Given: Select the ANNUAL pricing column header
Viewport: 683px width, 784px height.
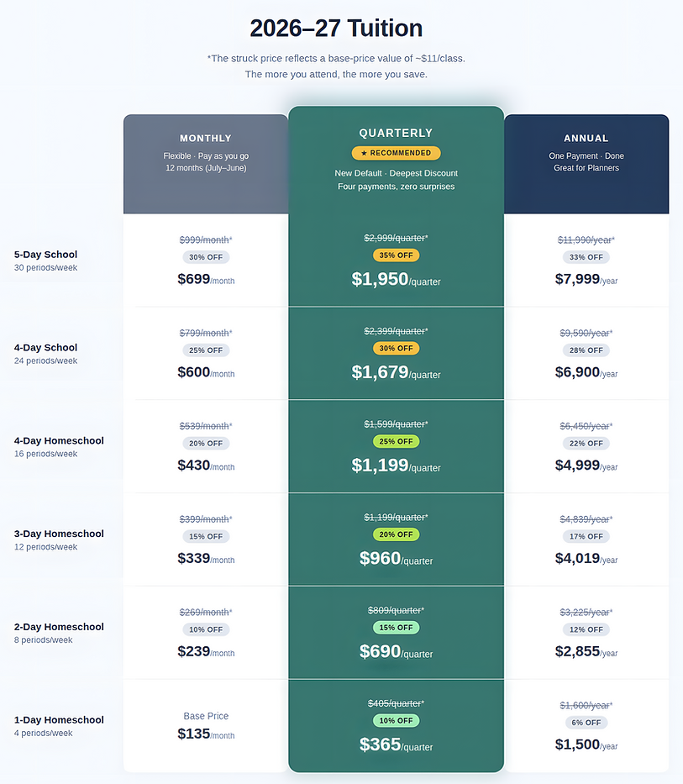Looking at the screenshot, I should (x=586, y=138).
